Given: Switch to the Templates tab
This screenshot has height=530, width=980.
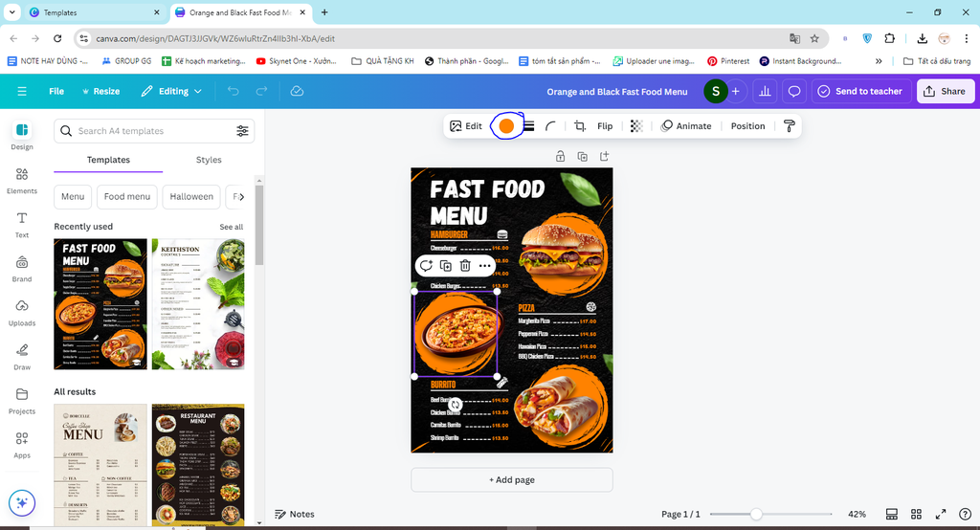Looking at the screenshot, I should (108, 160).
